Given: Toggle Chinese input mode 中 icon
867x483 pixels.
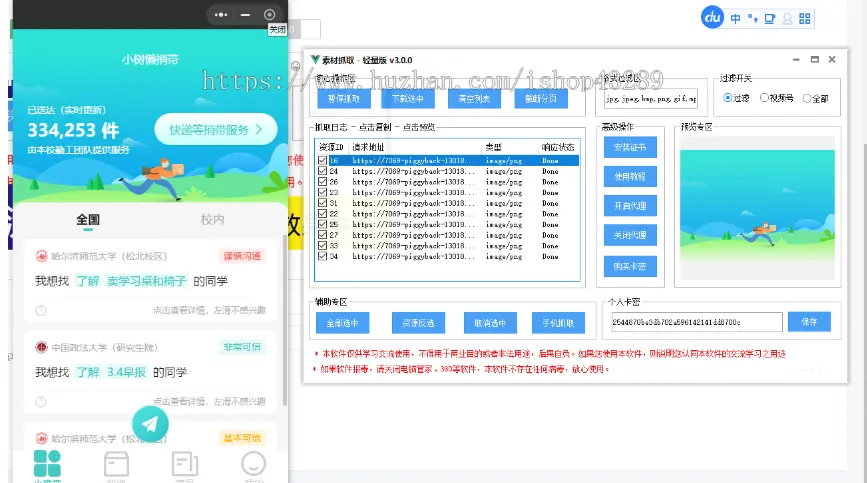Looking at the screenshot, I should pyautogui.click(x=736, y=18).
